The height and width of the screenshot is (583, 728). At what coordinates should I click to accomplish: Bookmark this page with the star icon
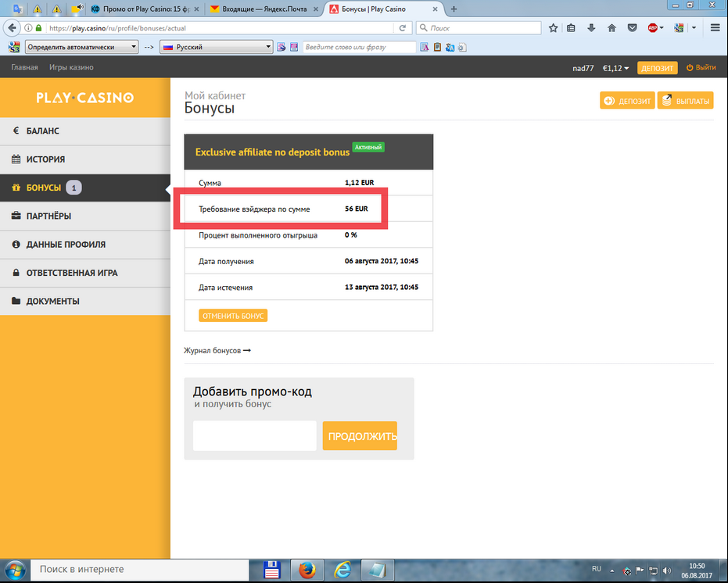point(553,28)
